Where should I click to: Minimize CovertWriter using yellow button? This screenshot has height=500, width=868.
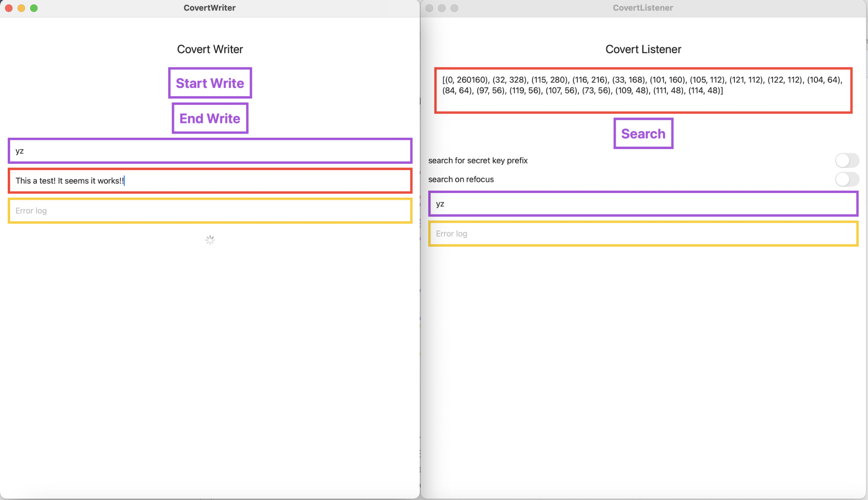(x=21, y=8)
